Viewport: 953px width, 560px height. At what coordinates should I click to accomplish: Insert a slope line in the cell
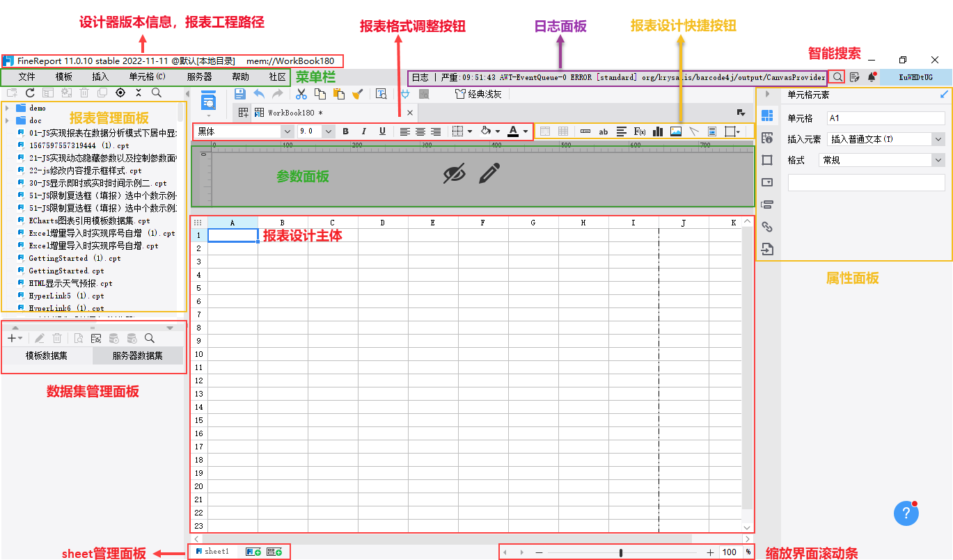[694, 131]
